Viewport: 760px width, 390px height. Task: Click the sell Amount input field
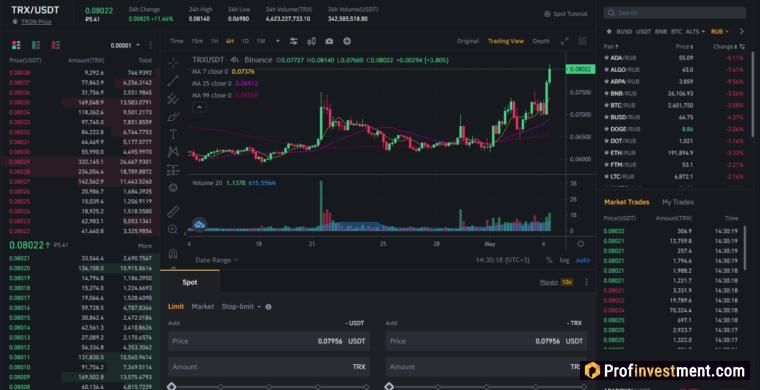(486, 367)
